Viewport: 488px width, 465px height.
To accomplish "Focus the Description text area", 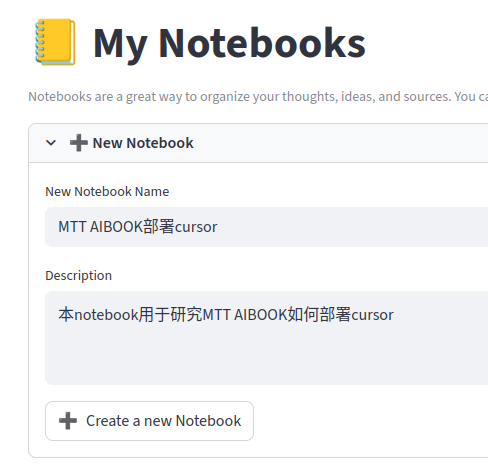I will 266,338.
